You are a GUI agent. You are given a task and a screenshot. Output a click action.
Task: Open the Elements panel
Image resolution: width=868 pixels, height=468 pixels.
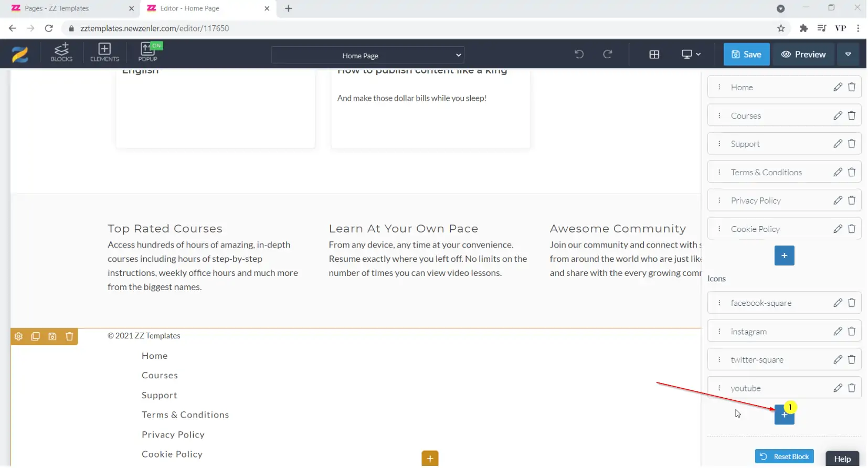pyautogui.click(x=104, y=52)
